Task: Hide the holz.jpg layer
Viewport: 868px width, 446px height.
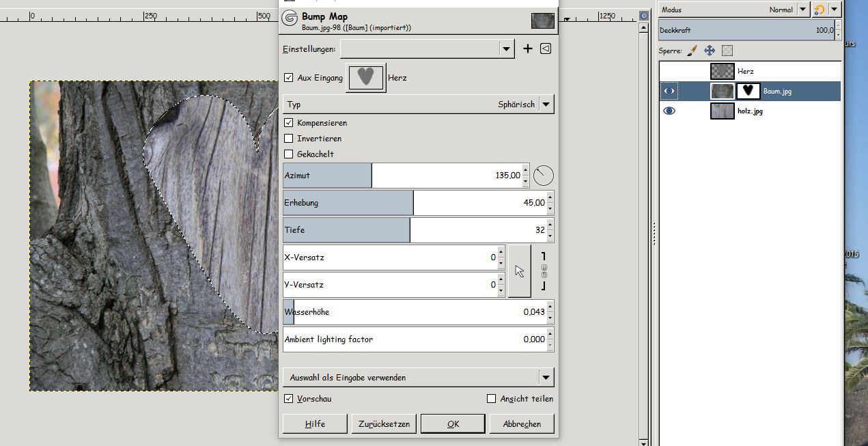Action: pos(669,111)
